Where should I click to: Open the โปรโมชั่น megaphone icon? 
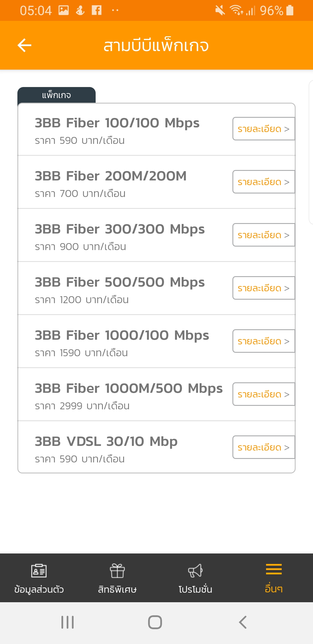196,571
